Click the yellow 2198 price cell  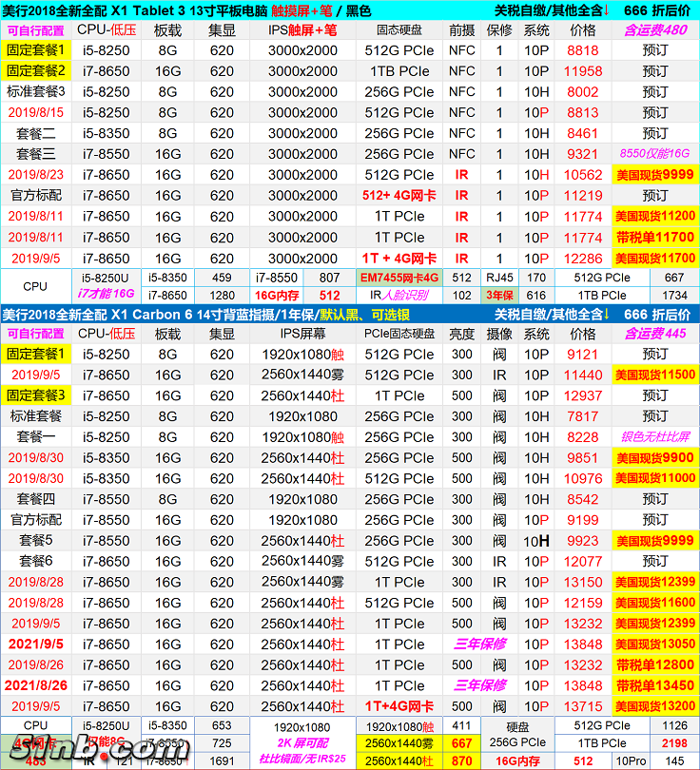click(x=673, y=742)
